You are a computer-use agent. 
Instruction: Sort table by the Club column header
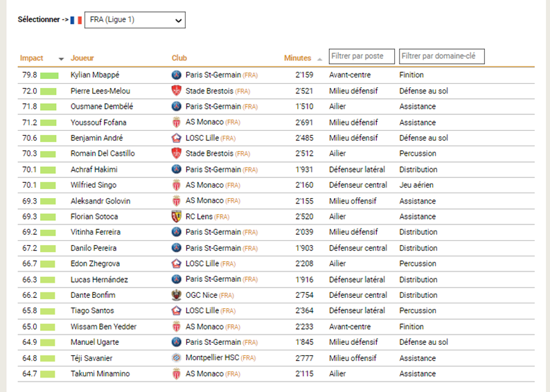(179, 58)
